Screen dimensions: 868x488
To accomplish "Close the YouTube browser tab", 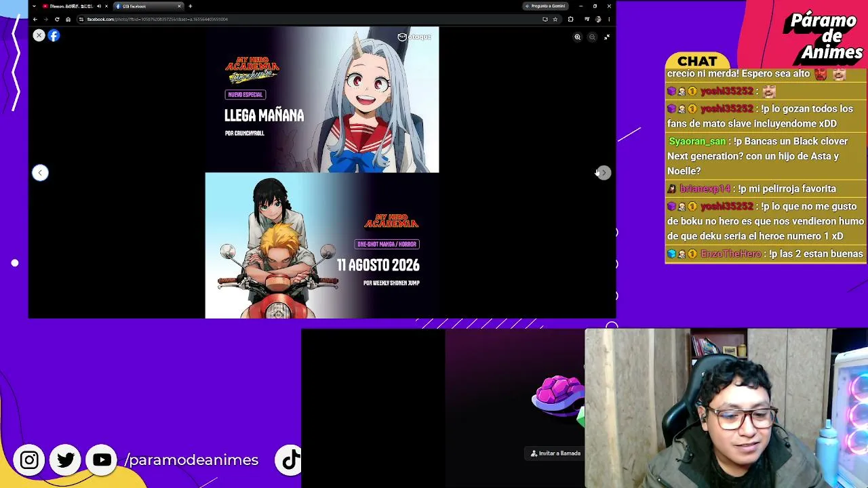I will pos(106,6).
